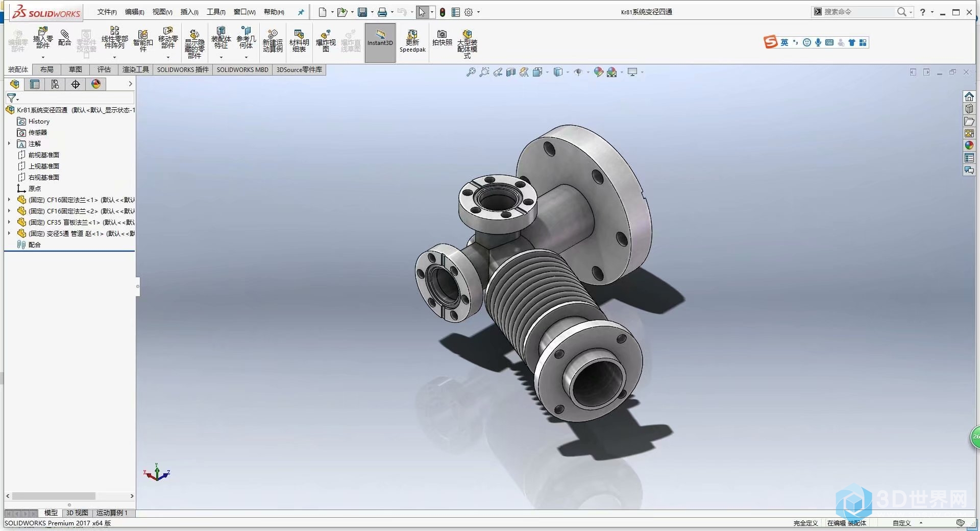
Task: Open the View (视图) menu
Action: point(162,12)
